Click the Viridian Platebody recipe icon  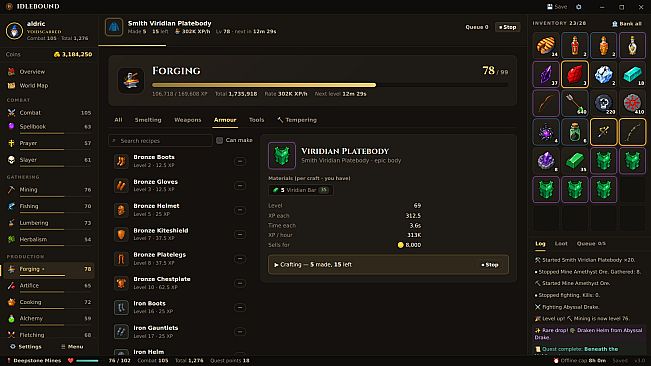282,156
